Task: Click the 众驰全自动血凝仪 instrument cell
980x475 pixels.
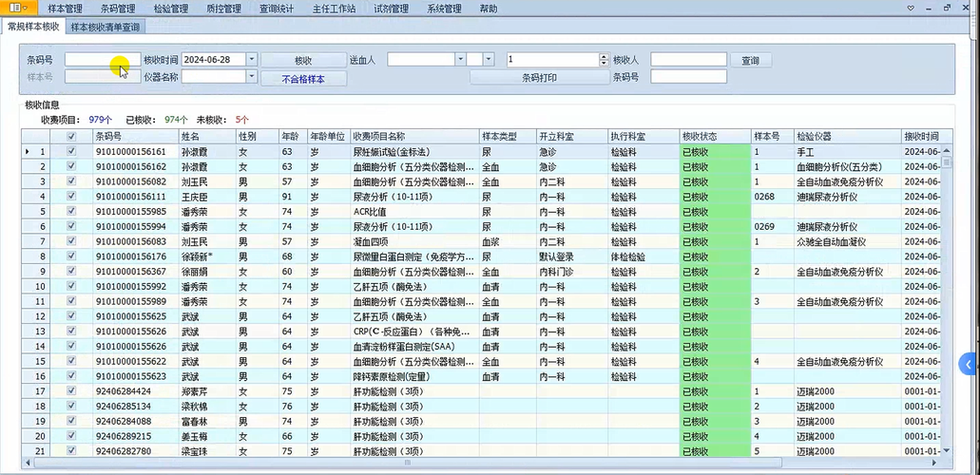Action: (x=848, y=241)
